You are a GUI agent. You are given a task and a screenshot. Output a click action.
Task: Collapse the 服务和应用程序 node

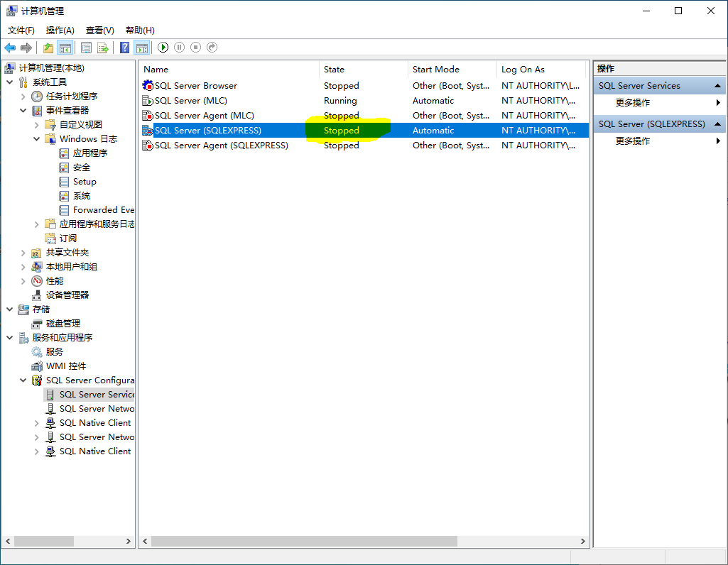10,337
